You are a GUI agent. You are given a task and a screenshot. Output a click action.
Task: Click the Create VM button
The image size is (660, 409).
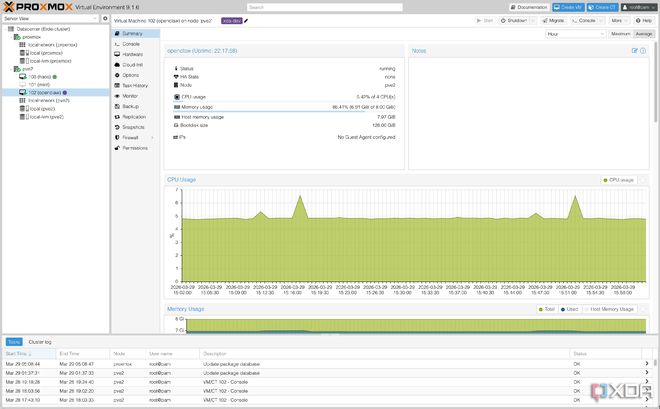(568, 7)
